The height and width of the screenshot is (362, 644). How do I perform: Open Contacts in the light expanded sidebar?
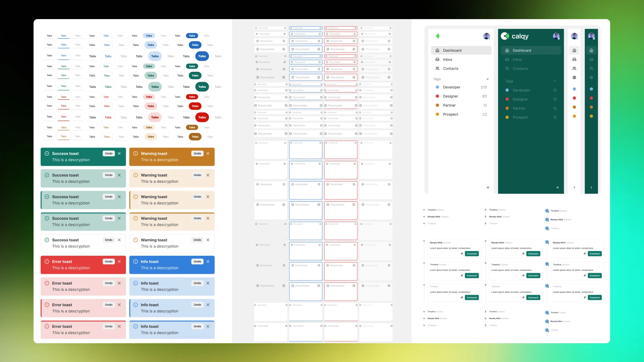pyautogui.click(x=461, y=68)
